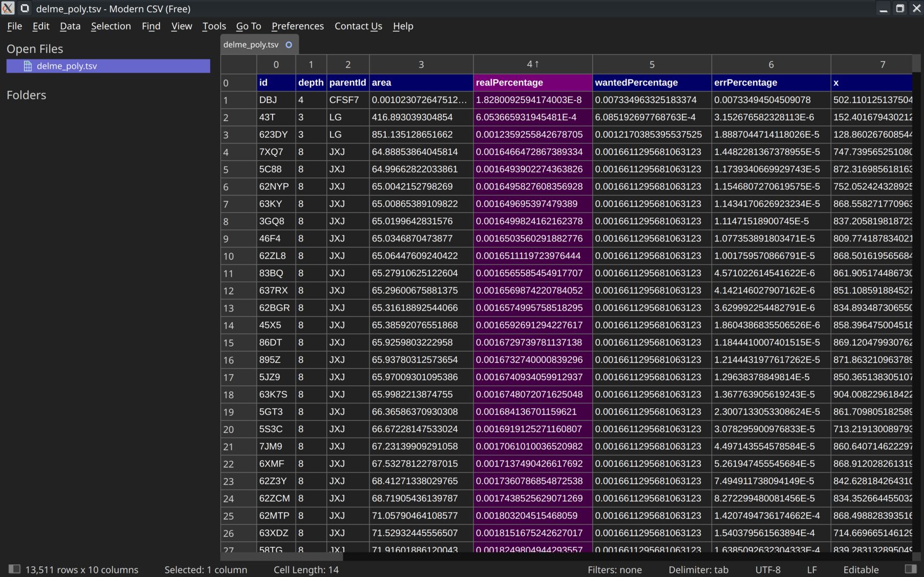Click the cell containing CFSF7
The width and height of the screenshot is (924, 577).
click(348, 100)
